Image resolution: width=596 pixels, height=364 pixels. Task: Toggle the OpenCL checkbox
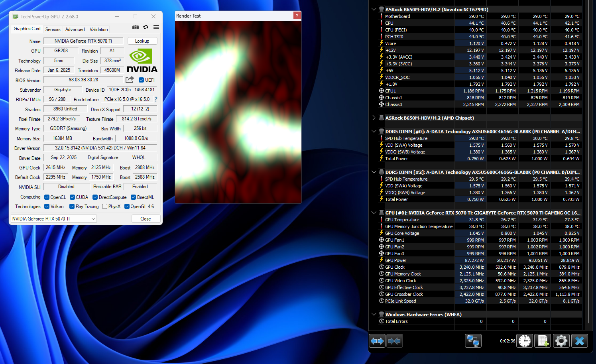point(47,197)
